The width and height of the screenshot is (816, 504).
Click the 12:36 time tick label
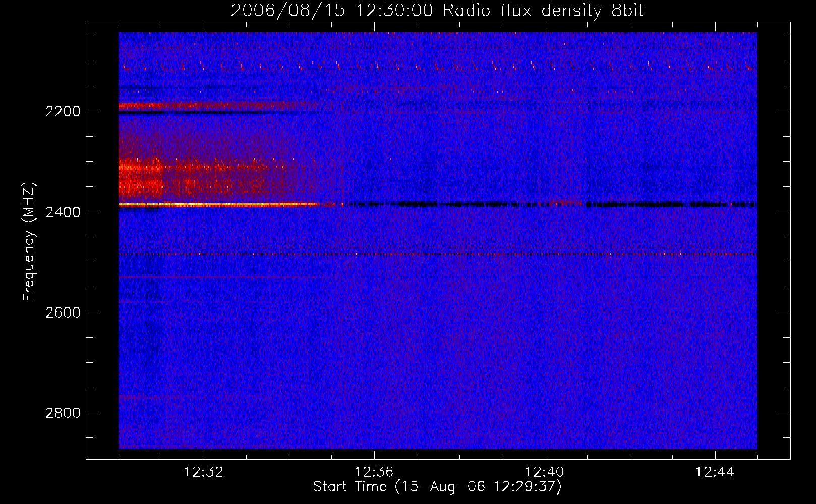374,472
